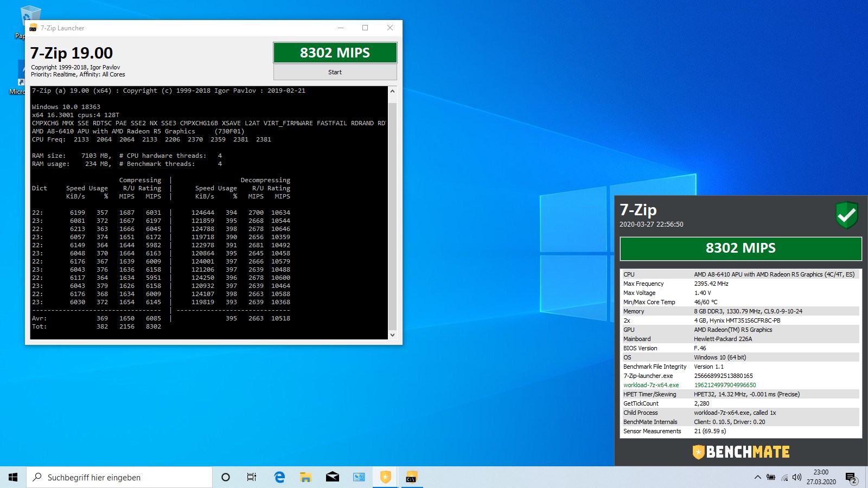Launch Microsoft Edge from the taskbar
The width and height of the screenshot is (868, 488).
[279, 477]
